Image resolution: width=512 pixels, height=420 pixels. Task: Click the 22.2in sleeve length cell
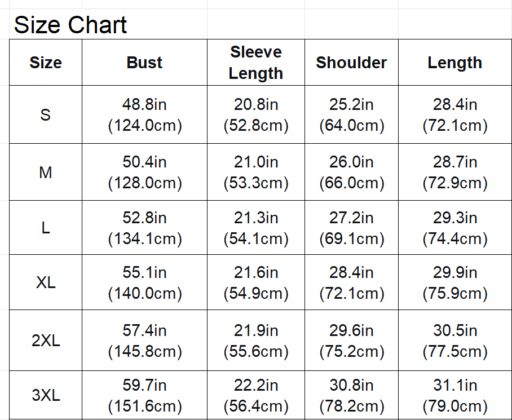pyautogui.click(x=256, y=395)
